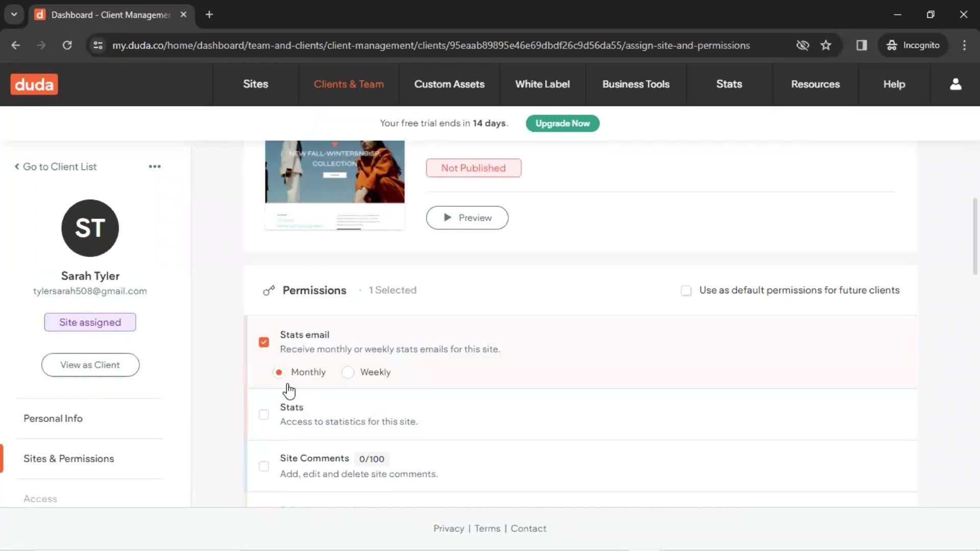Go back with the browser back arrow
The width and height of the screenshot is (980, 551).
tap(16, 45)
